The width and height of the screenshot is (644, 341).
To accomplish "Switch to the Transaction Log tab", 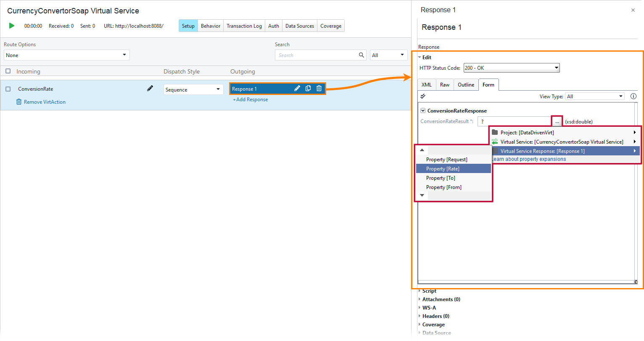I will pos(244,26).
